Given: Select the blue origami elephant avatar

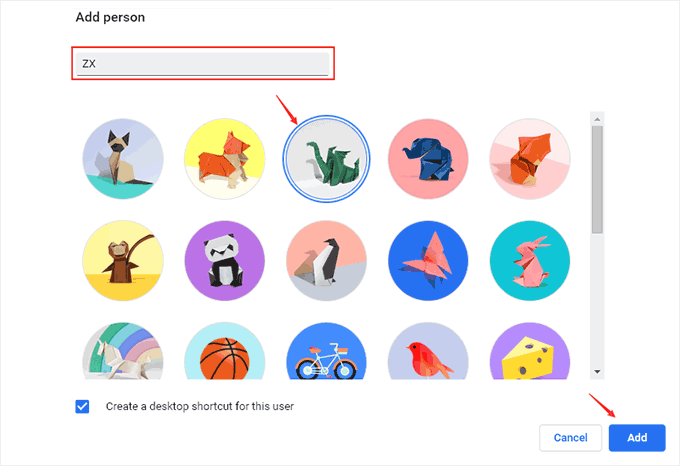Looking at the screenshot, I should click(x=428, y=160).
